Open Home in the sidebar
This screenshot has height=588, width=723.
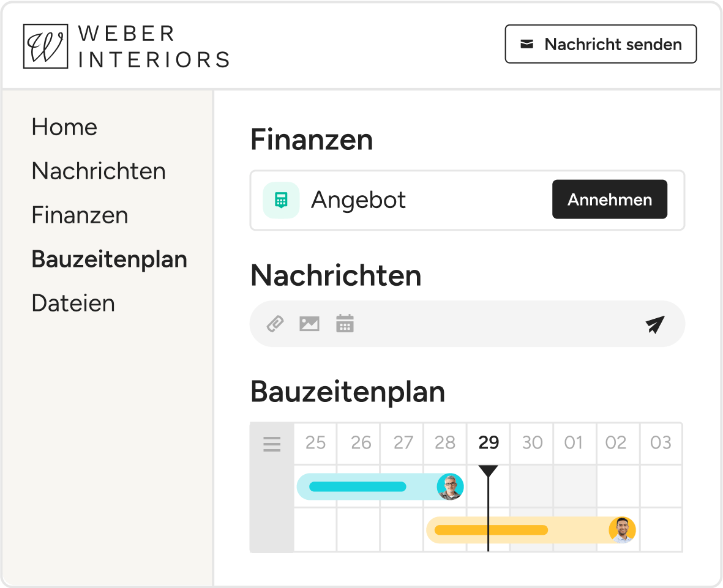pos(64,127)
